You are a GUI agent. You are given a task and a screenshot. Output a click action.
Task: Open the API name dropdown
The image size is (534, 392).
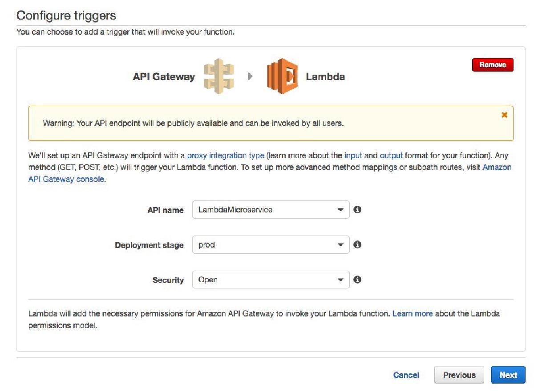coord(271,209)
